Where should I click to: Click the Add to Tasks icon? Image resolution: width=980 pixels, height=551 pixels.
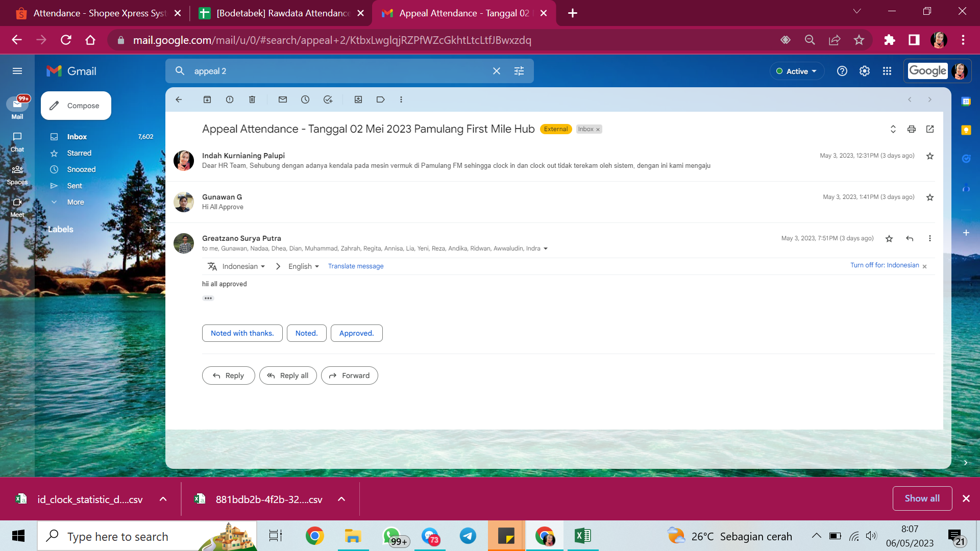click(328, 99)
